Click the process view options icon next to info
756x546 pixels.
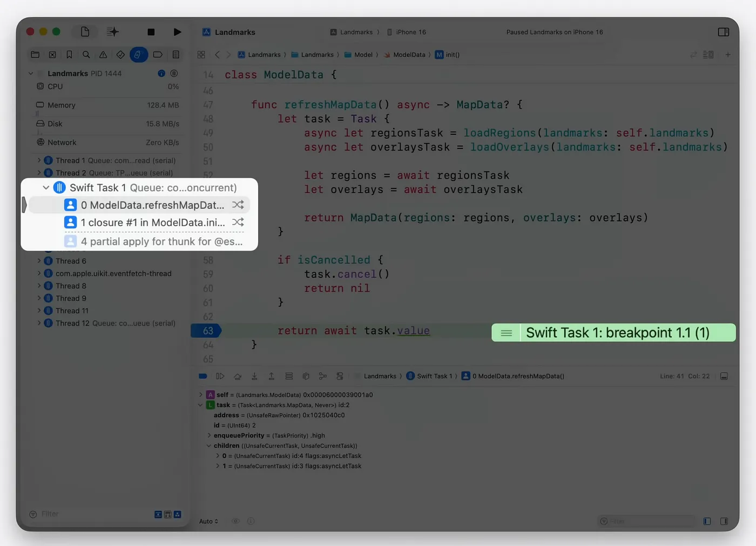(174, 73)
